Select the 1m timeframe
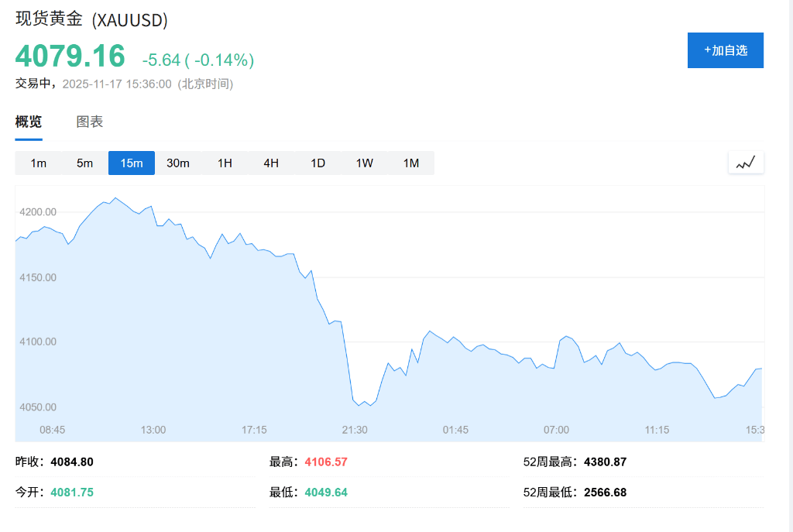Screen dimensions: 793x532 click(x=38, y=163)
